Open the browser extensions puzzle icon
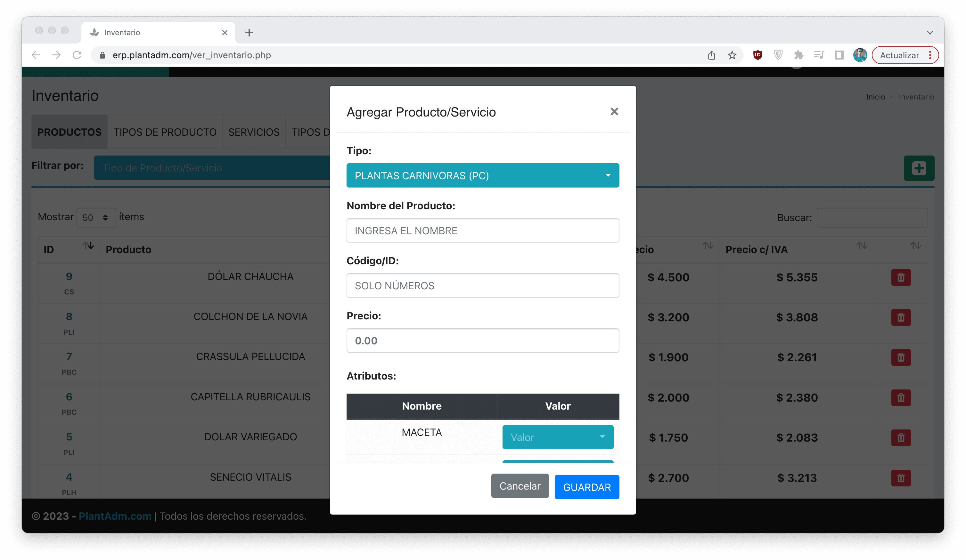Screen dimensions: 966x560 798,55
